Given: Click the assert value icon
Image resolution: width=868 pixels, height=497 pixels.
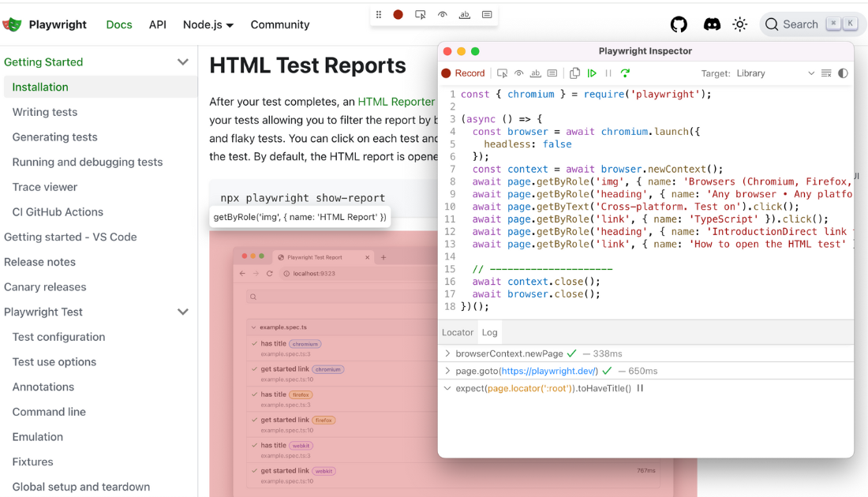Looking at the screenshot, I should tap(552, 73).
